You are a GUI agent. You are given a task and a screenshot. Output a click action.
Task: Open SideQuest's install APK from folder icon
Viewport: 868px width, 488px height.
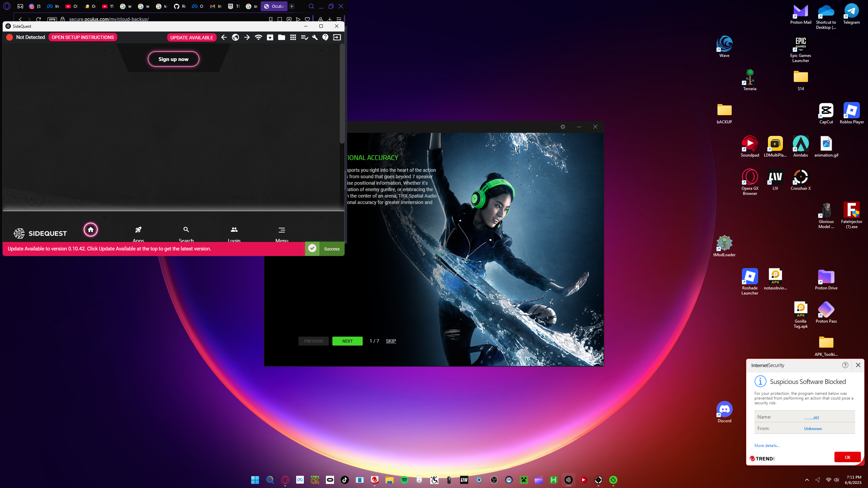point(270,37)
